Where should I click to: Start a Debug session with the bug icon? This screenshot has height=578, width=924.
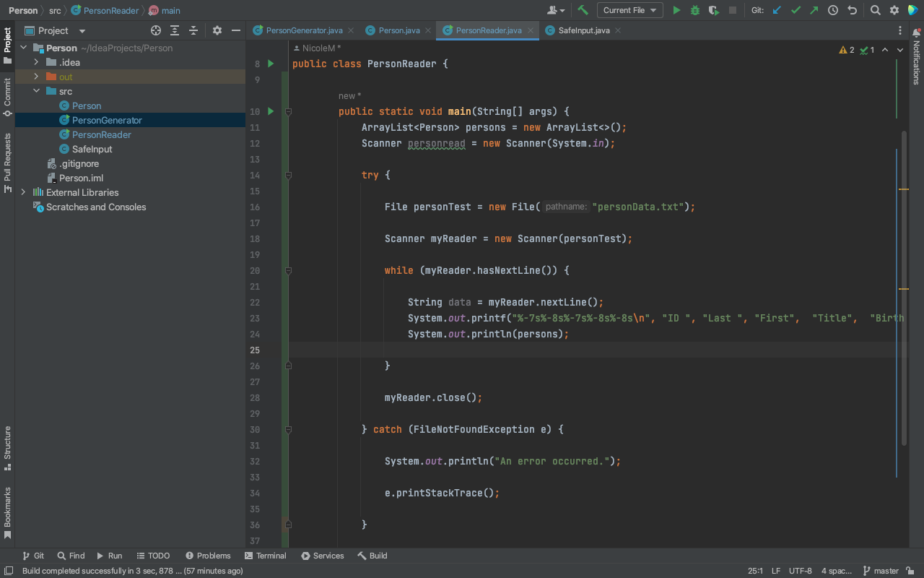point(694,10)
